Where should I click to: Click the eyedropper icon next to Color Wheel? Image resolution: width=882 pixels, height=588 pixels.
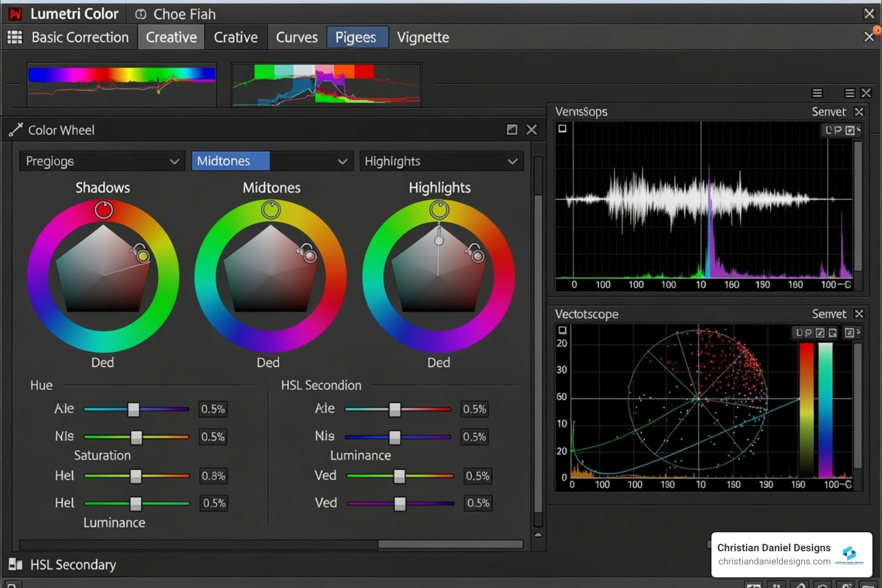[x=16, y=130]
